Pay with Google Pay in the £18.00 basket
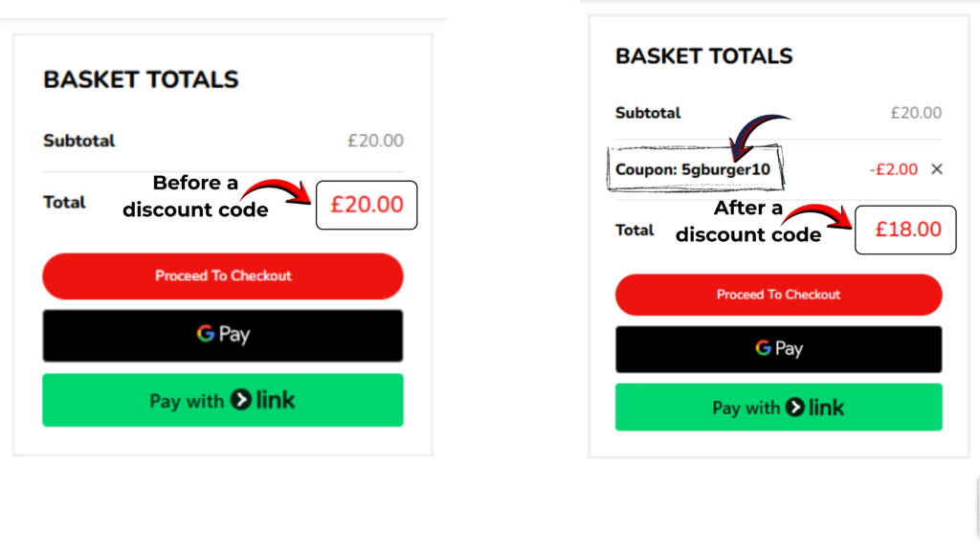 click(778, 349)
